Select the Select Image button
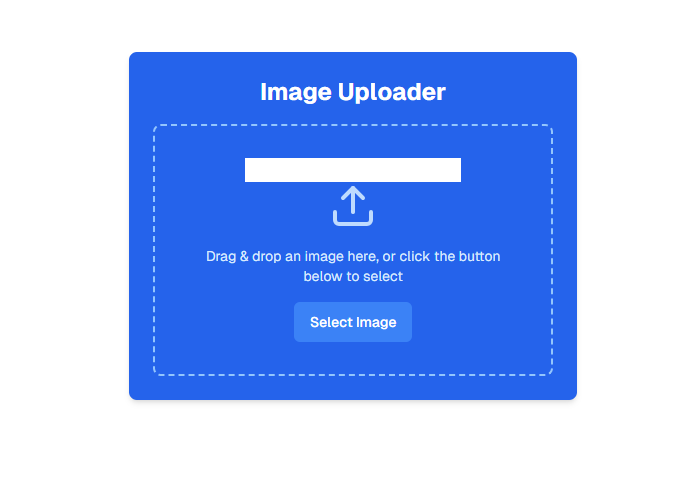 coord(353,322)
